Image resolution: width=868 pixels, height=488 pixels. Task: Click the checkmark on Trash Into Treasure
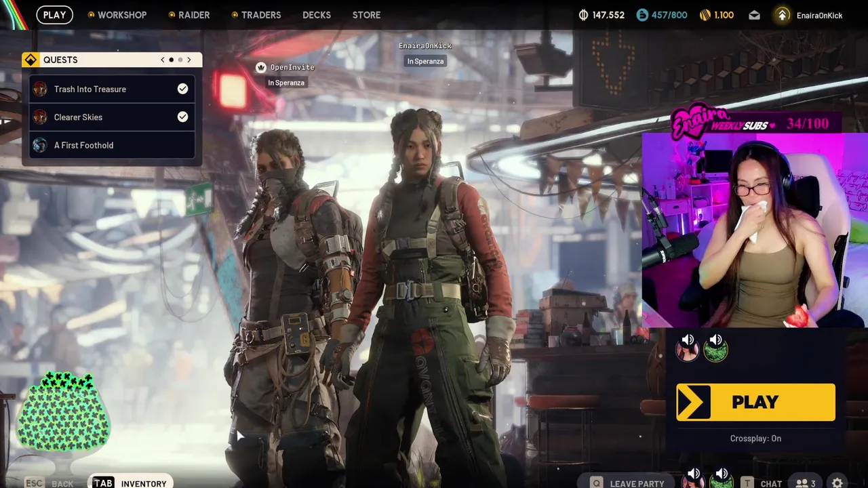182,89
